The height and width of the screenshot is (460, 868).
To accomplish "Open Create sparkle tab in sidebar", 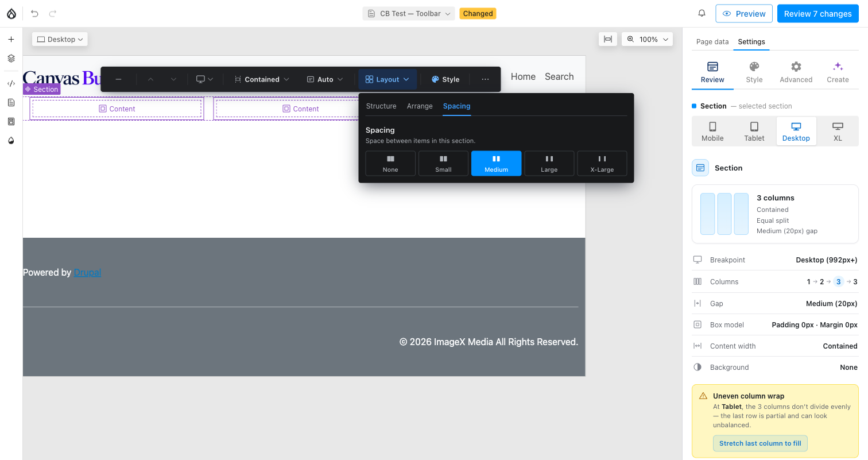I will pyautogui.click(x=838, y=73).
